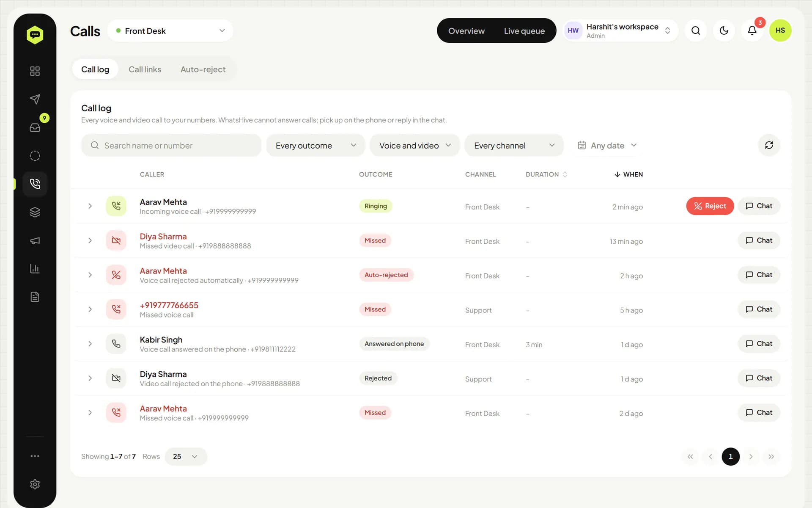Image resolution: width=812 pixels, height=508 pixels.
Task: Open chat for Kabir Singh call
Action: (759, 344)
